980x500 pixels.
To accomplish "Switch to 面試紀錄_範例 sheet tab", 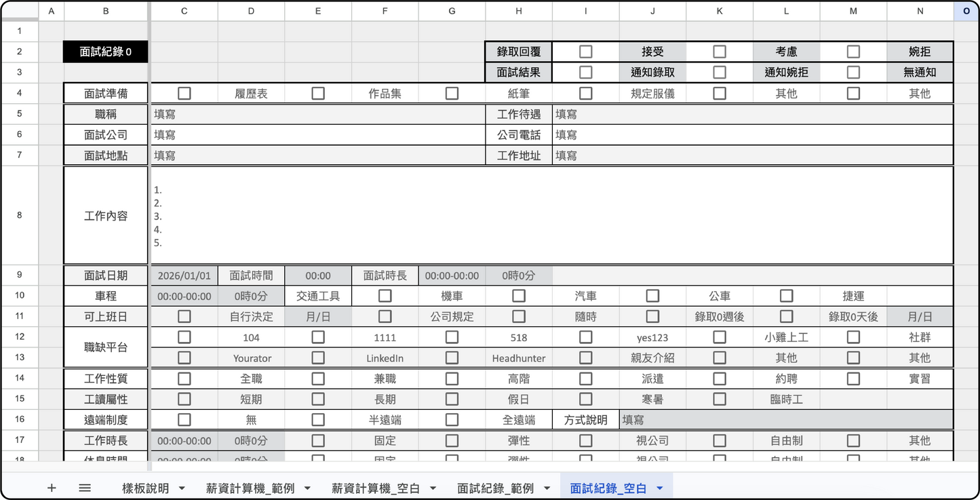I will click(495, 488).
